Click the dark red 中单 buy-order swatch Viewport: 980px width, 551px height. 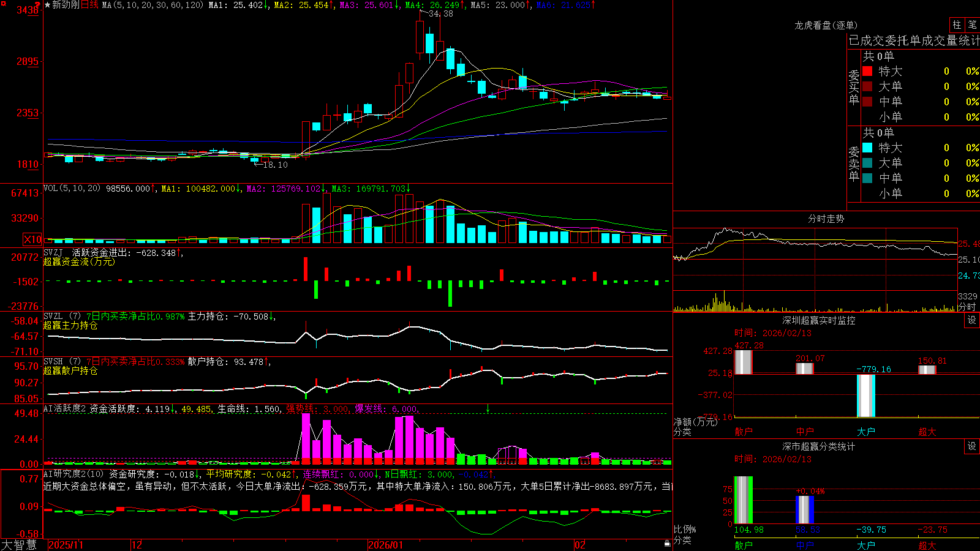coord(867,102)
